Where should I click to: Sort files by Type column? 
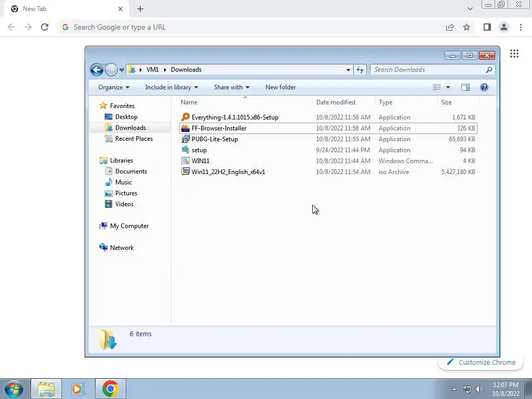(x=385, y=102)
